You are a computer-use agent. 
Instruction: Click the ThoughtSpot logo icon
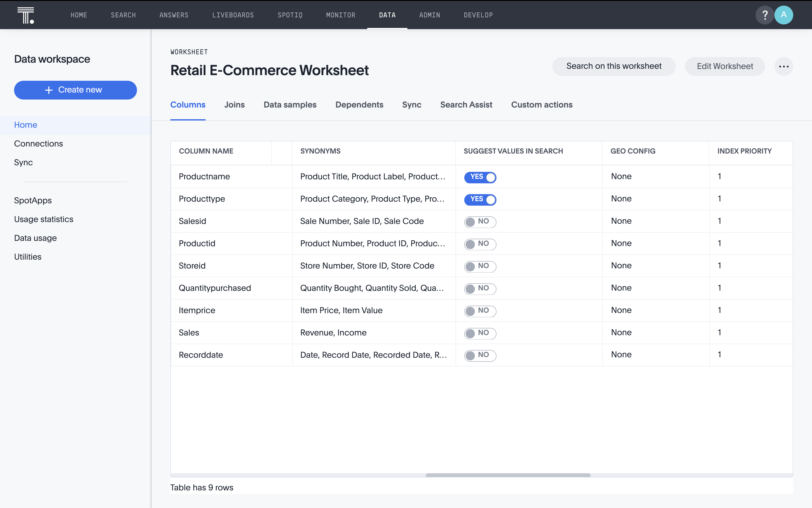pos(26,15)
